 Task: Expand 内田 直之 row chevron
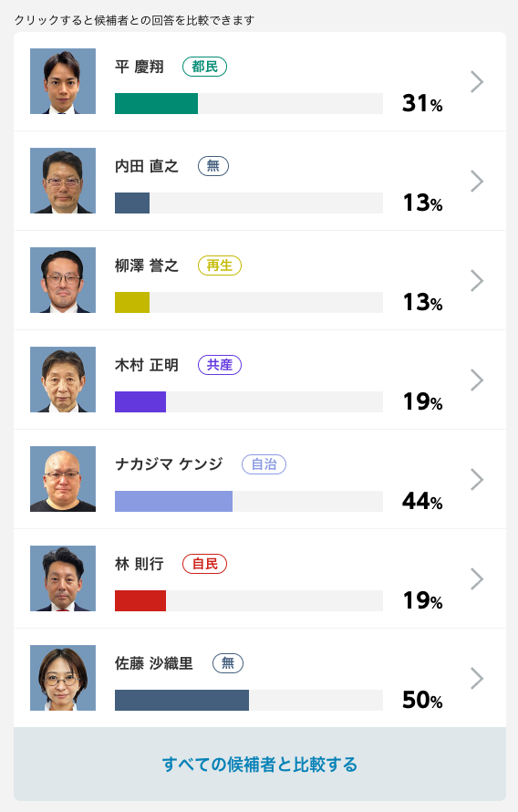point(477,182)
